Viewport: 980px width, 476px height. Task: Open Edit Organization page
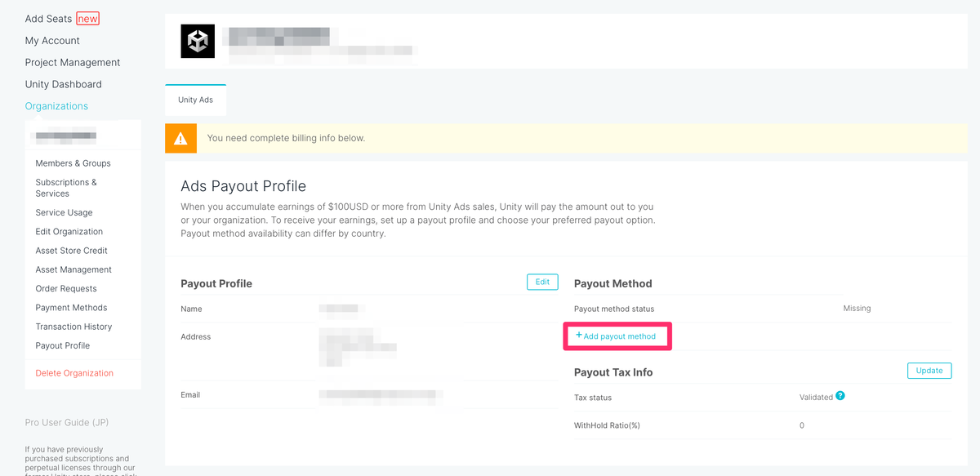69,232
